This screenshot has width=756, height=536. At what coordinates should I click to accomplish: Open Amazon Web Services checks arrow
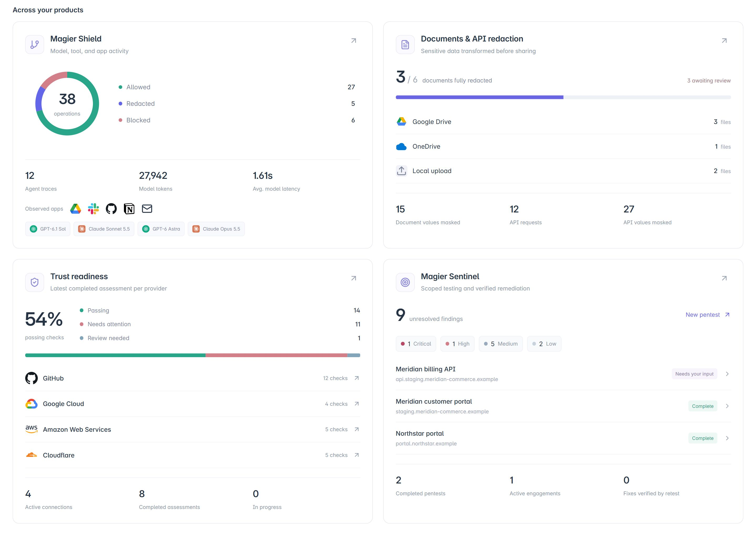click(356, 429)
